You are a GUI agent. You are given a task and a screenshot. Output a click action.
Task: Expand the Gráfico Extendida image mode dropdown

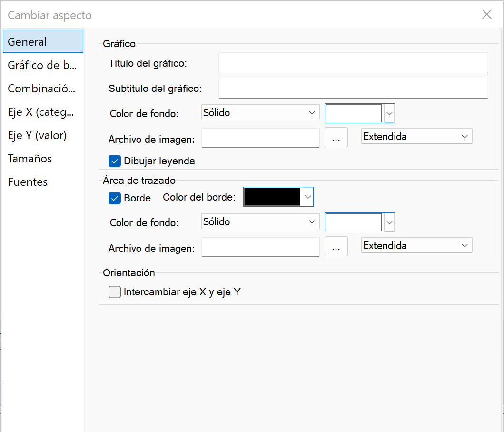[416, 137]
